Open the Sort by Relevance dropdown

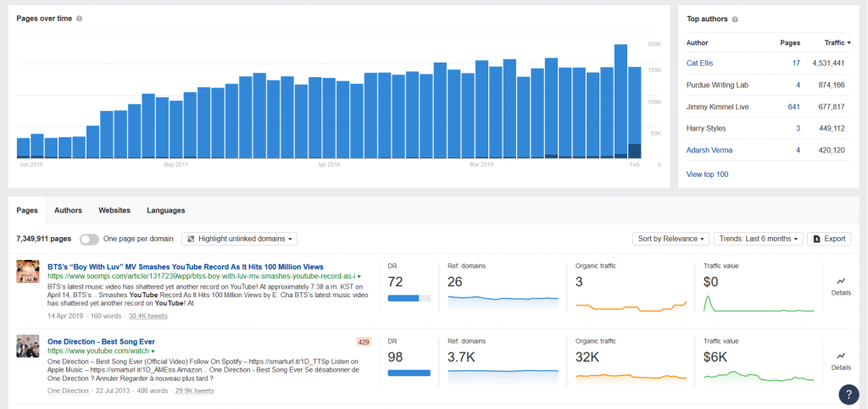click(671, 239)
